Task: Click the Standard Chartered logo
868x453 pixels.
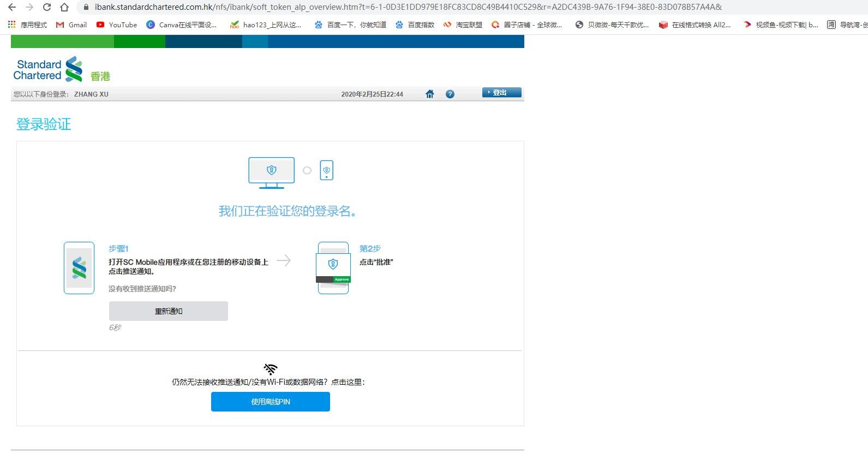Action: pos(49,69)
